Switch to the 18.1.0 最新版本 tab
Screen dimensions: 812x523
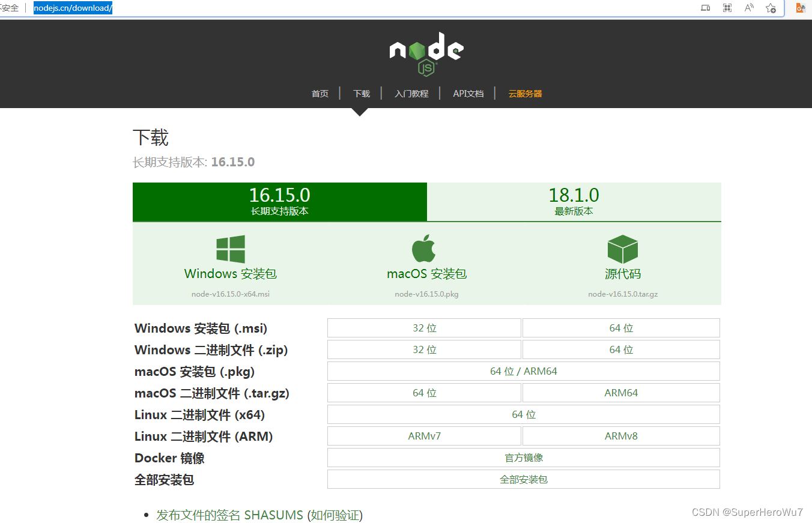574,202
